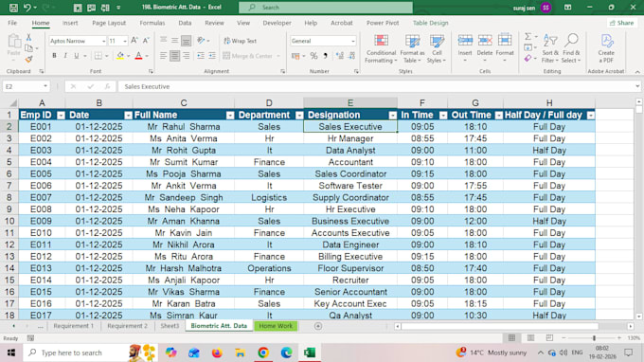Undo the last action
644x362 pixels.
click(x=27, y=8)
